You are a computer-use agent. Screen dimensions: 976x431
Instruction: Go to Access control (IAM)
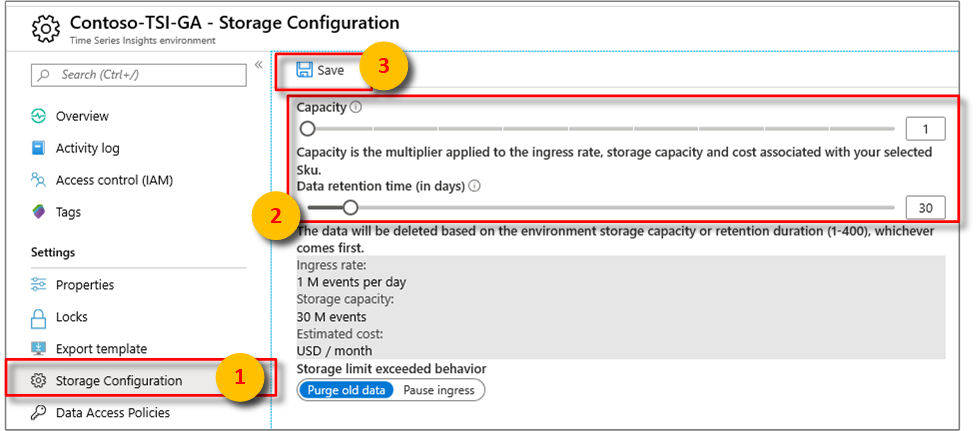(x=114, y=180)
